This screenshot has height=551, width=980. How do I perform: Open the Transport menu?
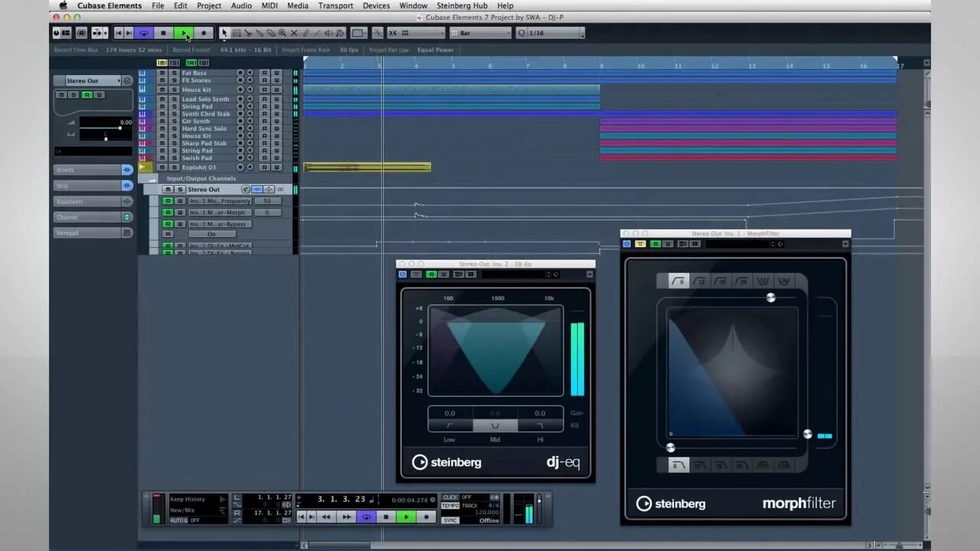(335, 5)
